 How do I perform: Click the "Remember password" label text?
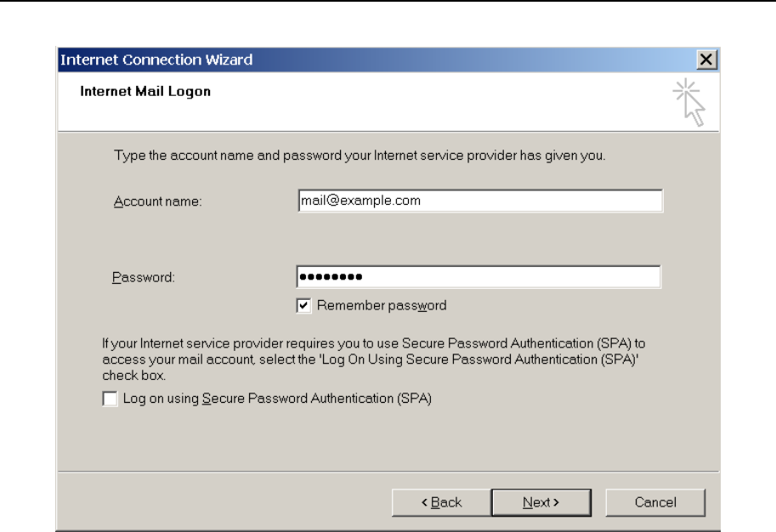click(x=382, y=305)
